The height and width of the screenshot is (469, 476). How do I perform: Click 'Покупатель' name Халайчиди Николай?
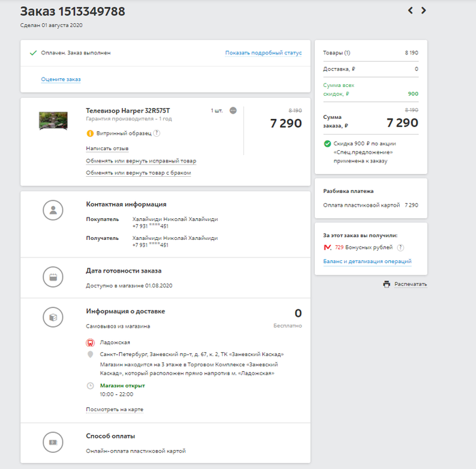click(175, 219)
